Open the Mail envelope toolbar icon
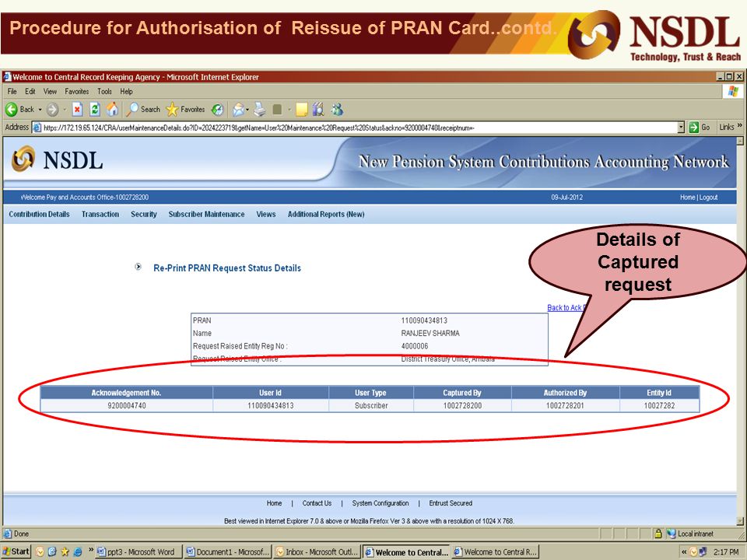Screen dimensions: 747x560 (238, 110)
